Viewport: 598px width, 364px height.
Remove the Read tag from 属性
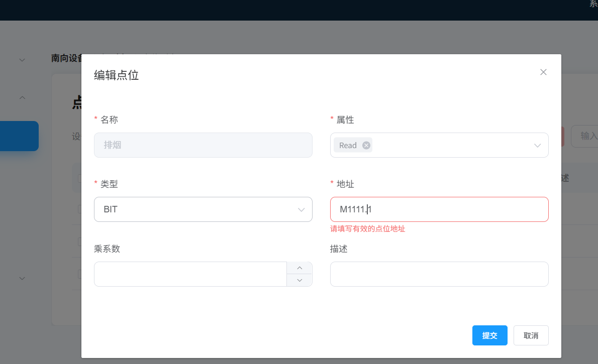366,145
